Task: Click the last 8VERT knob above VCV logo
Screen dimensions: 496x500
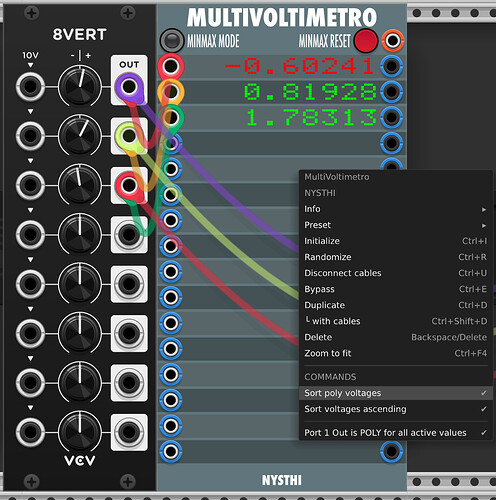Action: [x=80, y=432]
